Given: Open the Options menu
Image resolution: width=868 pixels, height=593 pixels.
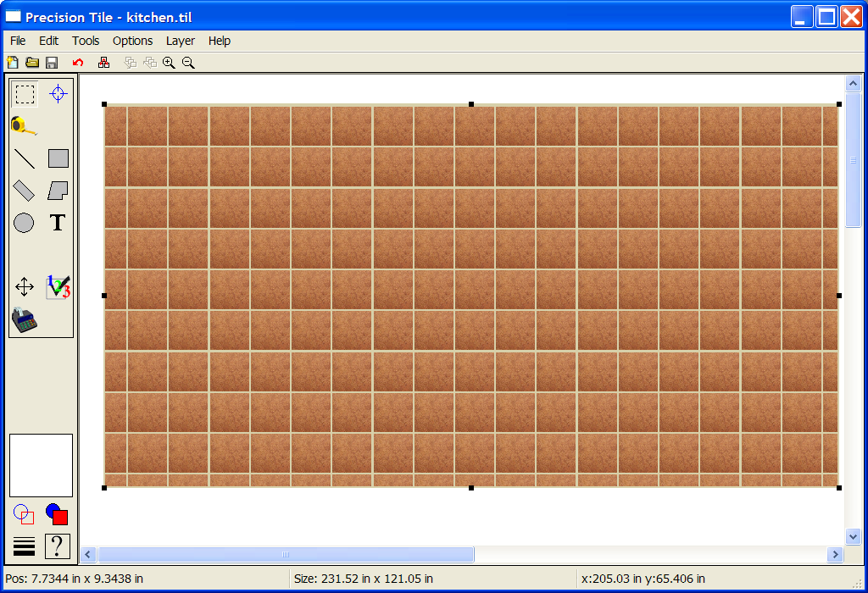Looking at the screenshot, I should [132, 41].
